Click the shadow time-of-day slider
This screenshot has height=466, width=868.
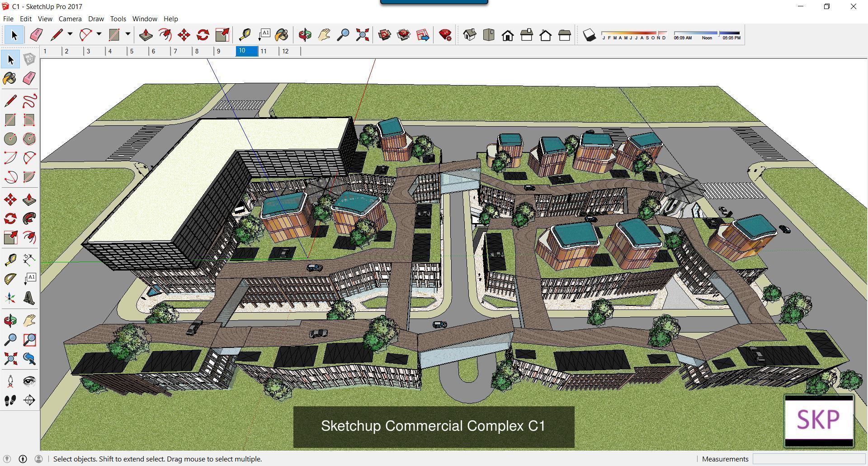pos(707,33)
